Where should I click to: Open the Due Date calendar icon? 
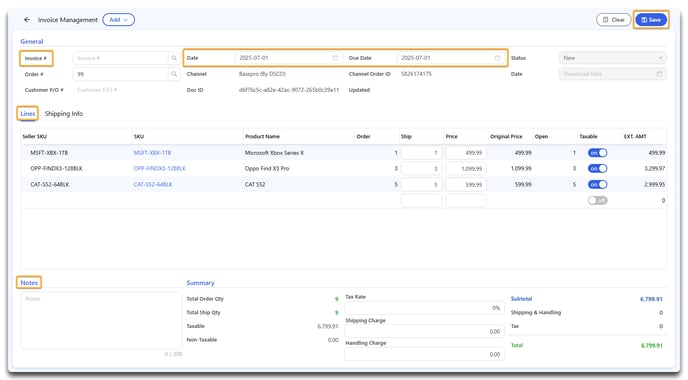pos(497,58)
